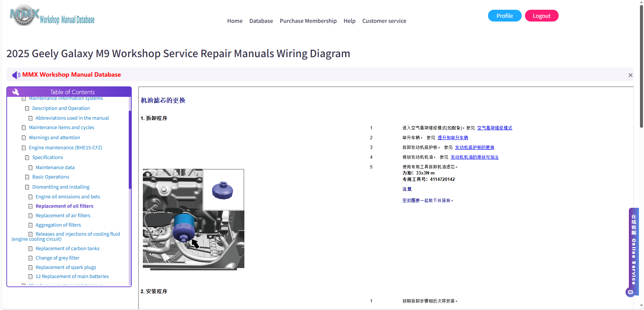
Task: Click the MMX Workshop Manual Database logo
Action: pos(52,15)
